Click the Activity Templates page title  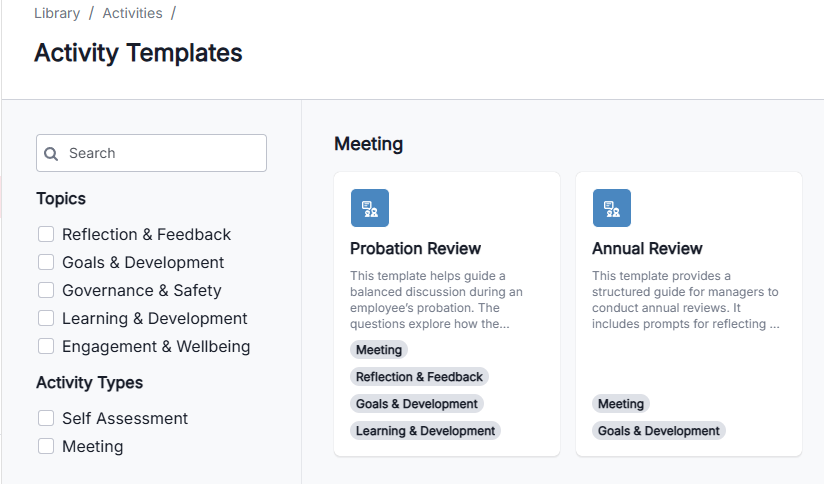pyautogui.click(x=138, y=53)
